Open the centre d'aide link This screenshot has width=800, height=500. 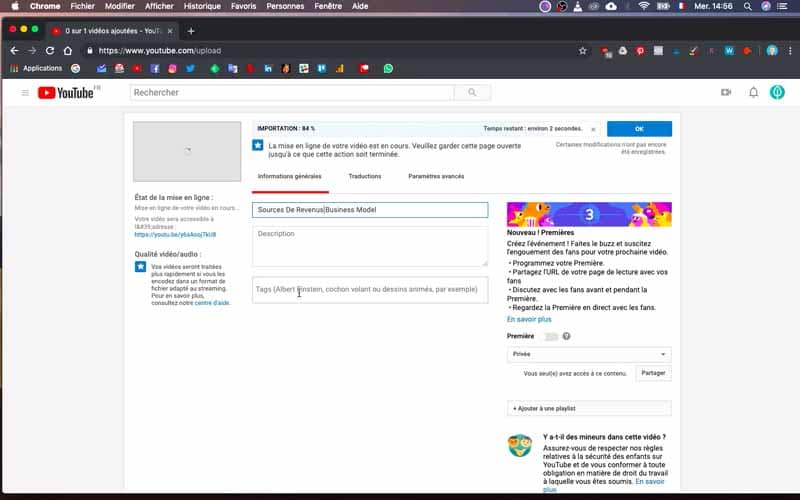(x=212, y=303)
